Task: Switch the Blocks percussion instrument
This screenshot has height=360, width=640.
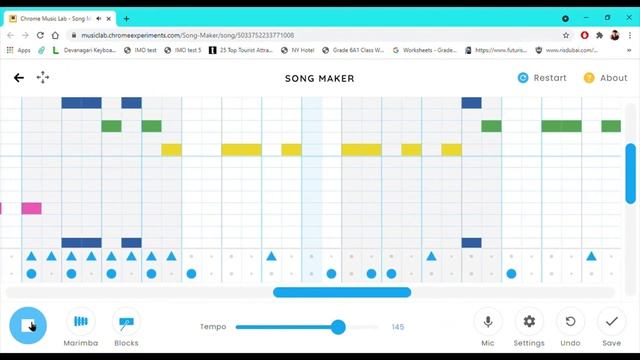Action: coord(126,327)
